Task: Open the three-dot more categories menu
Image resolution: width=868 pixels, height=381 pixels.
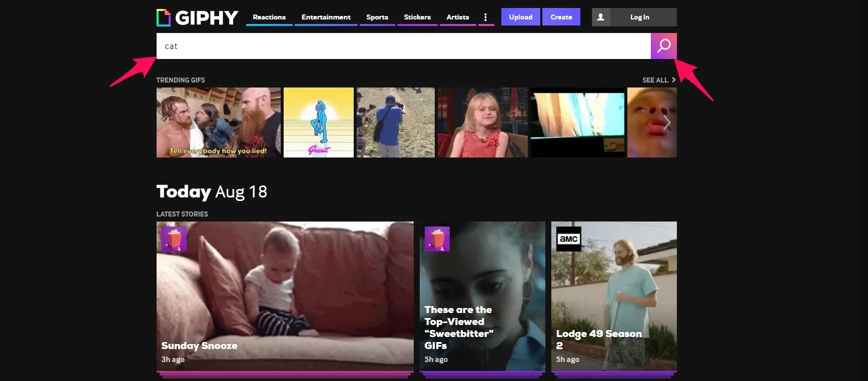Action: (x=485, y=17)
